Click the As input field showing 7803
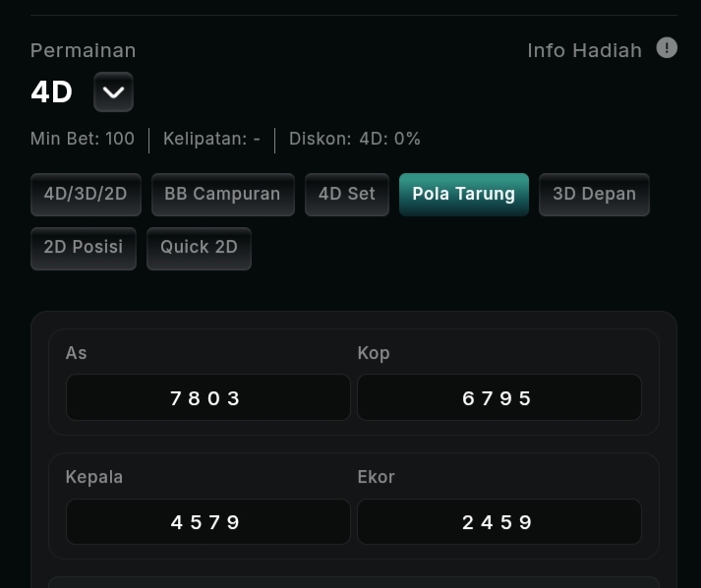 207,397
